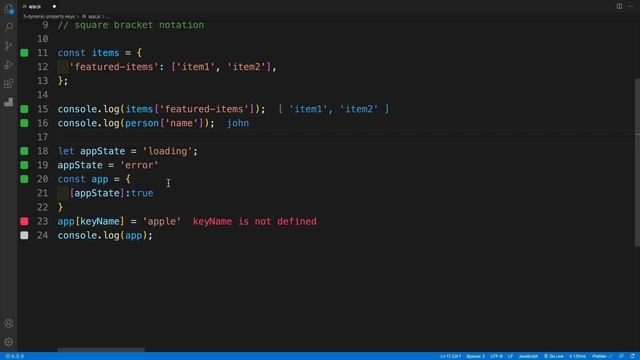Click the 'items' name in const items

point(105,53)
